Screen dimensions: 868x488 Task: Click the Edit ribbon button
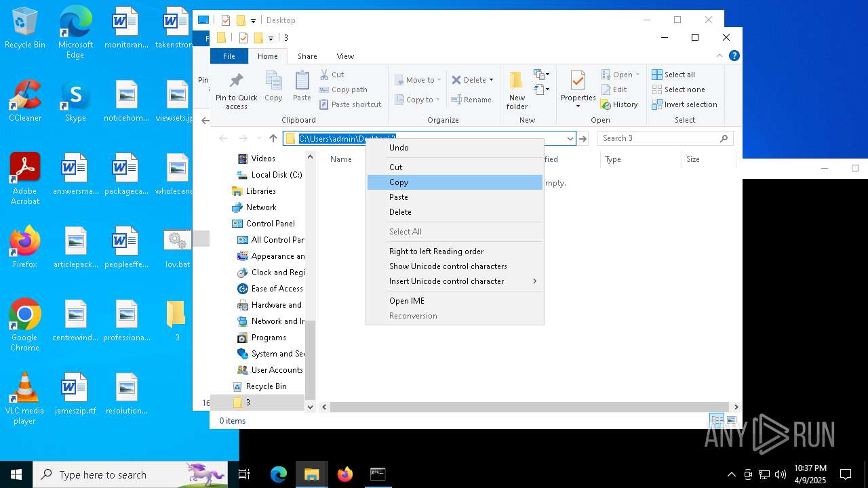tap(614, 89)
